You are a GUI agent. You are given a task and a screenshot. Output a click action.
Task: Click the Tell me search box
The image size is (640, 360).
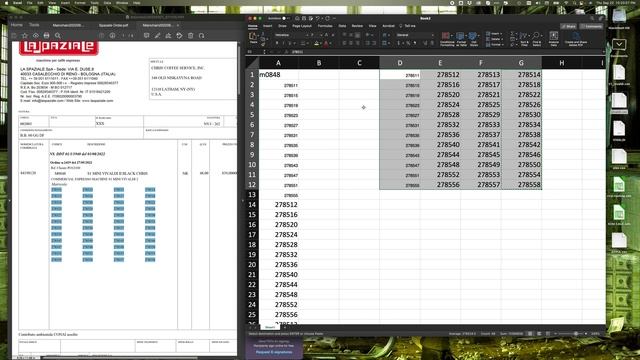408,26
